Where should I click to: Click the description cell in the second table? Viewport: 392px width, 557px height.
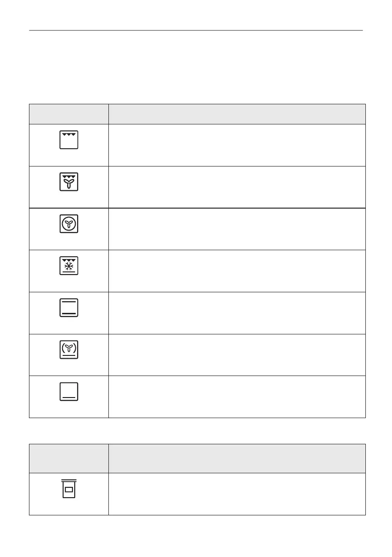[236, 494]
